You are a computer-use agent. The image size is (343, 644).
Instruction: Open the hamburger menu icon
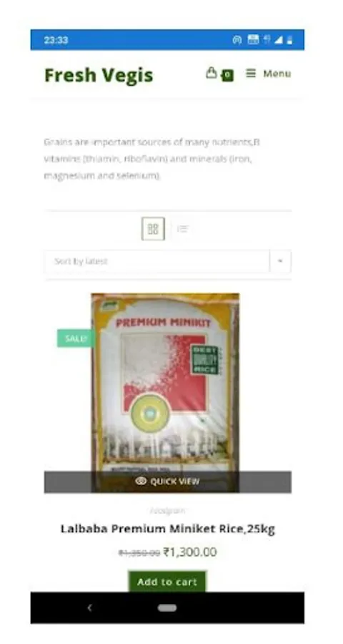(251, 74)
